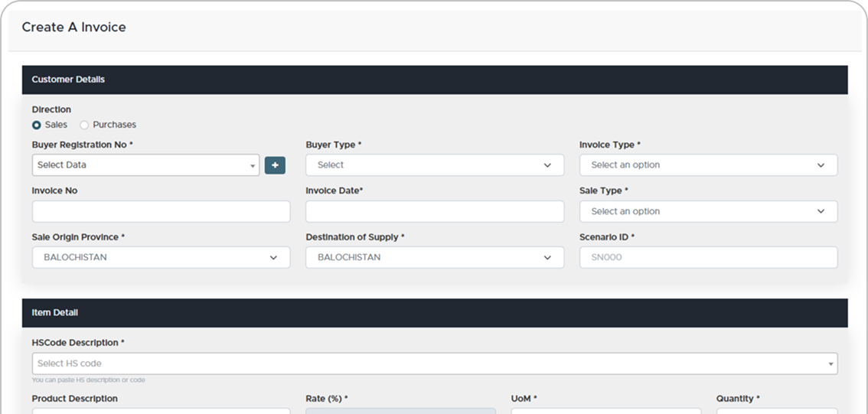The height and width of the screenshot is (414, 868).
Task: Click the Quantity input field
Action: point(776,411)
